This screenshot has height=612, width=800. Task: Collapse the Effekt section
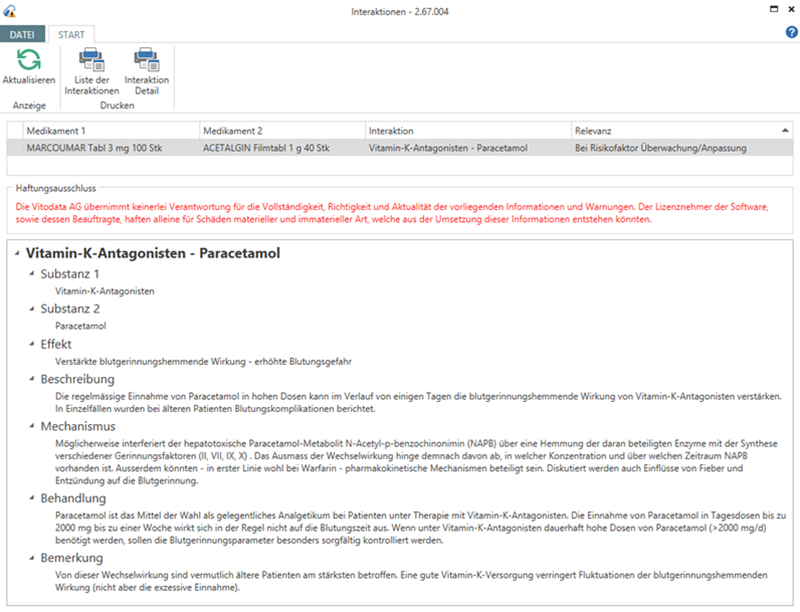pos(32,344)
